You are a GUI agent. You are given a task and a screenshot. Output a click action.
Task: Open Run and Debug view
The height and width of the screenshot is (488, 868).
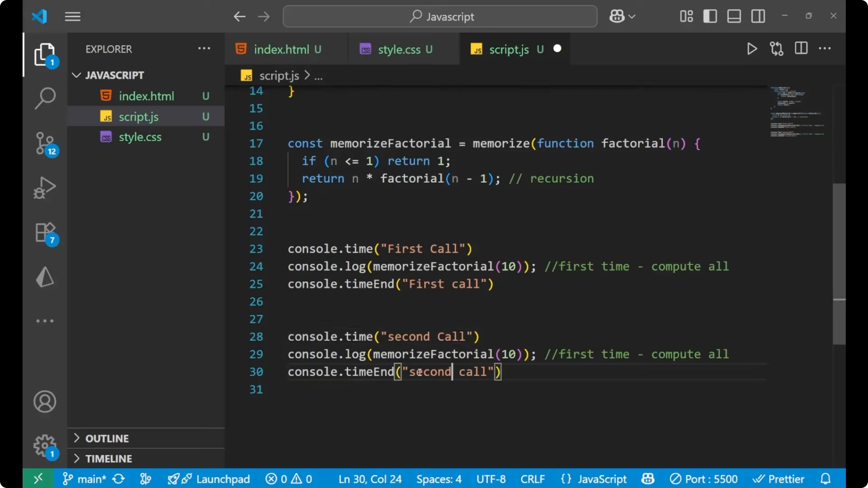point(45,188)
